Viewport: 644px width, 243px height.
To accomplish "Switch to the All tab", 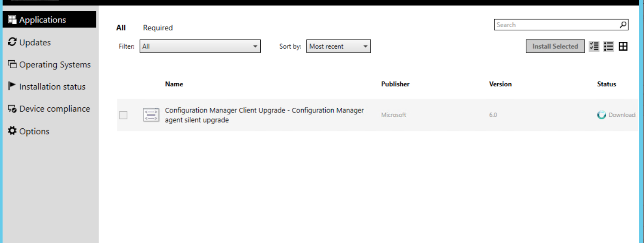I will (121, 28).
